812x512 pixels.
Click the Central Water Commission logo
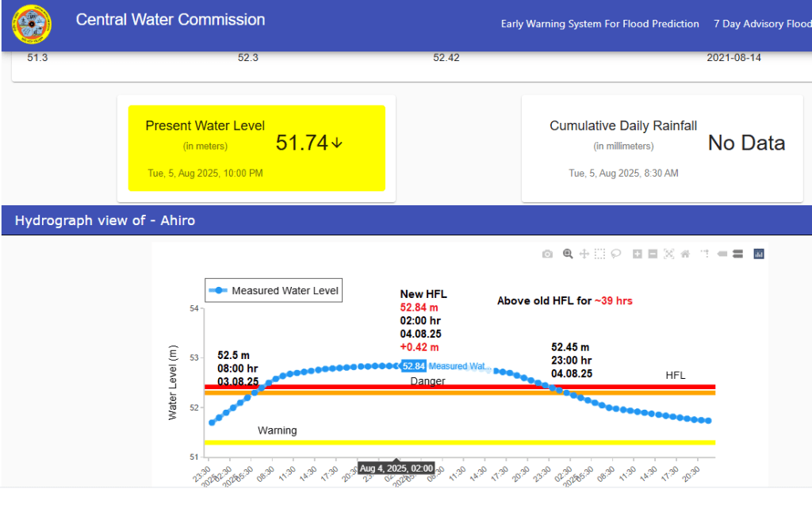32,24
